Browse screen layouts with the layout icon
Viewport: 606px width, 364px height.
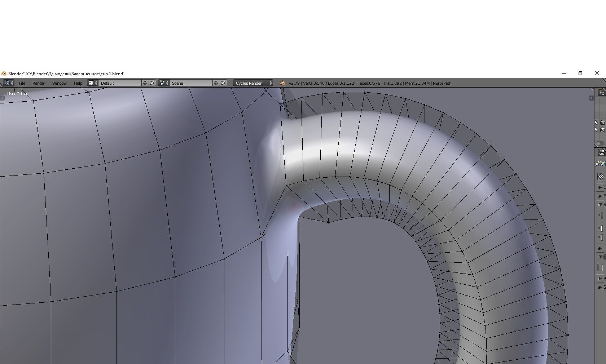93,83
